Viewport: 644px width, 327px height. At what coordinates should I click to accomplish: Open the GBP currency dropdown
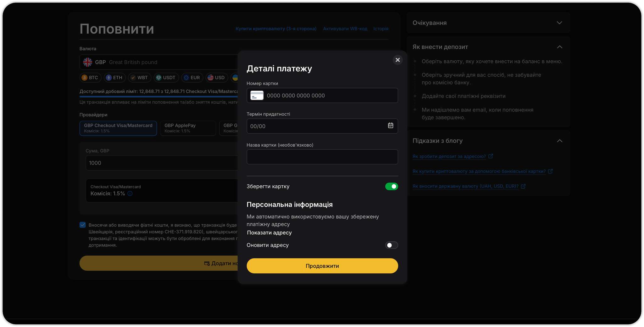pos(159,62)
